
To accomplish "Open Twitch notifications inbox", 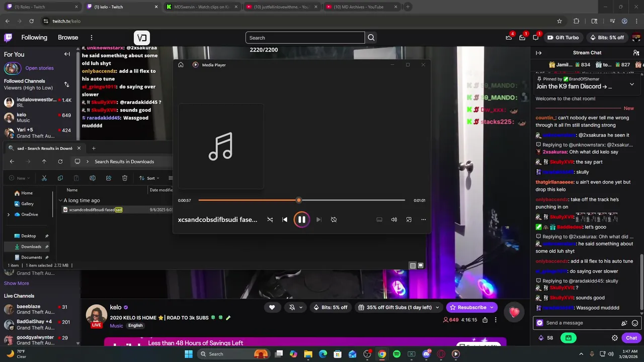I will click(x=522, y=38).
